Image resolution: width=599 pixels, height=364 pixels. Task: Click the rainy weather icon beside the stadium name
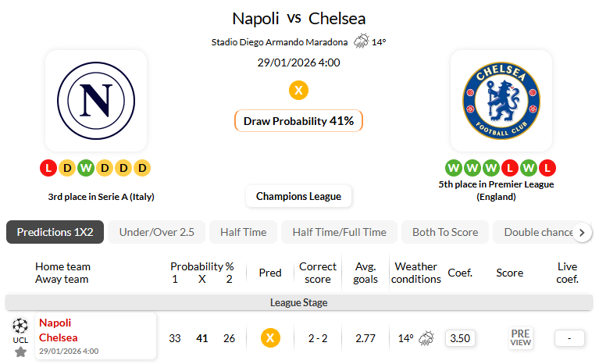(x=362, y=41)
